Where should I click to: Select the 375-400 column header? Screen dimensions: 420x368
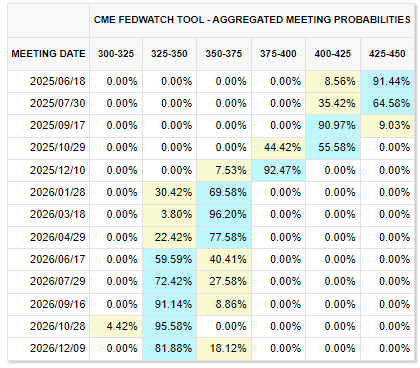point(278,54)
